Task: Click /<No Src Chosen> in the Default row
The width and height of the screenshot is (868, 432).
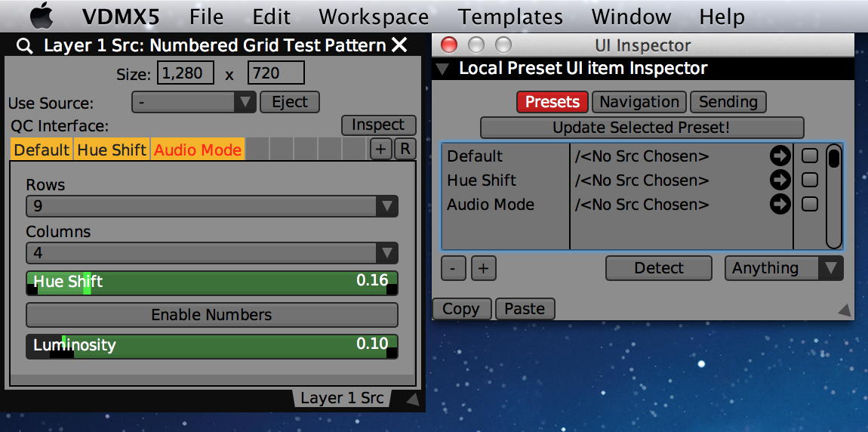Action: (x=642, y=157)
